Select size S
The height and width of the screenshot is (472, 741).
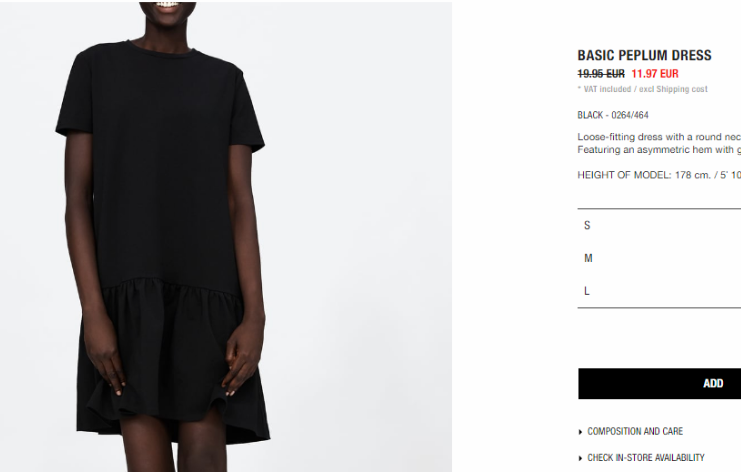[x=659, y=225]
